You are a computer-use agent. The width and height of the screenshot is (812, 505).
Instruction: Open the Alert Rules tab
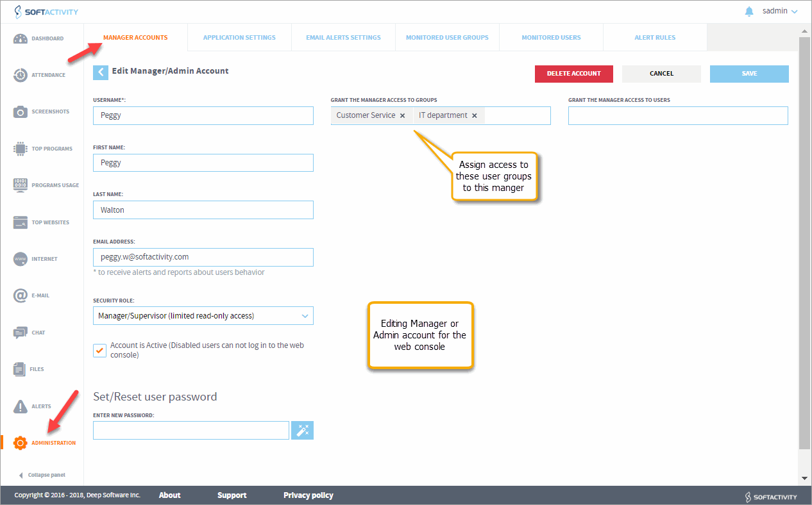(x=655, y=38)
